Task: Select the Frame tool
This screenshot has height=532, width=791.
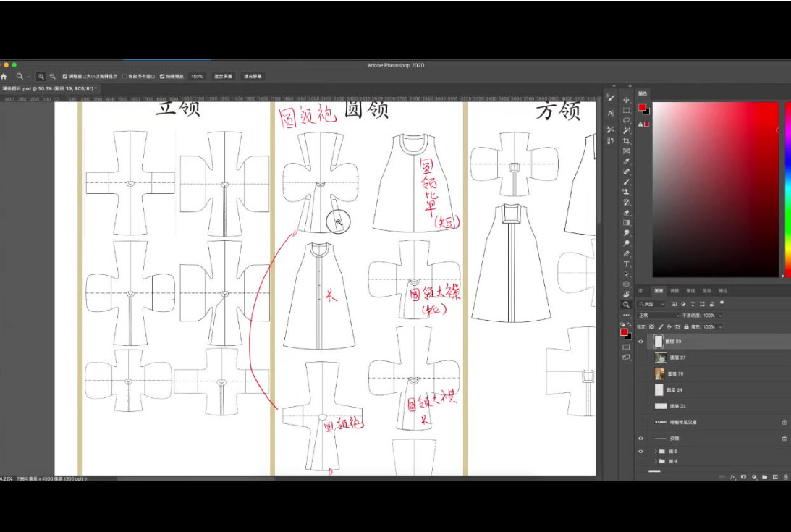Action: coord(626,151)
